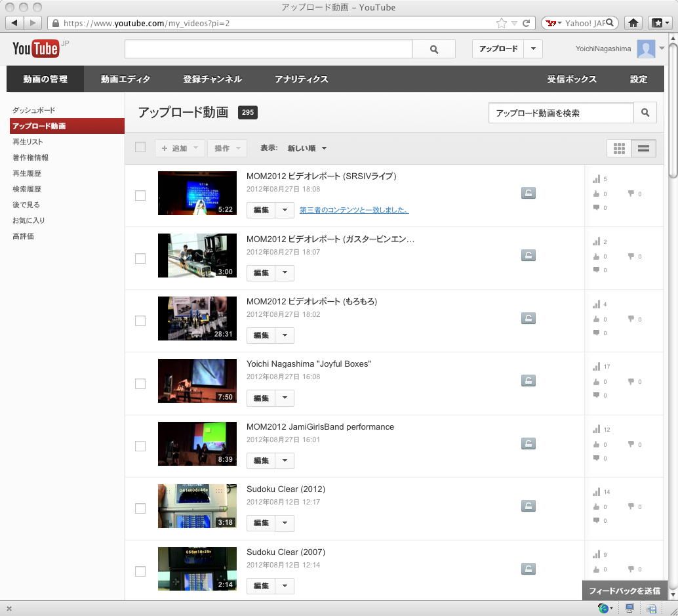The width and height of the screenshot is (678, 616).
Task: Click views stats icon for Joyful Boxes video
Action: pyautogui.click(x=596, y=367)
